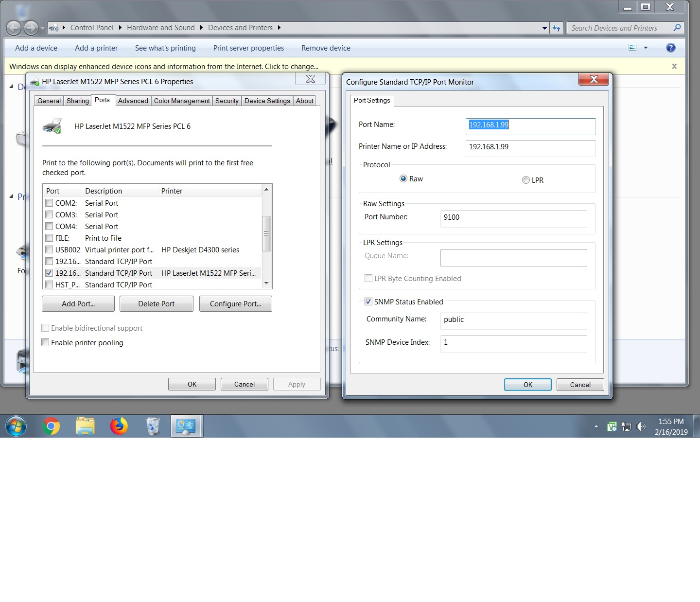Check the COM3 serial port checkbox

[49, 215]
